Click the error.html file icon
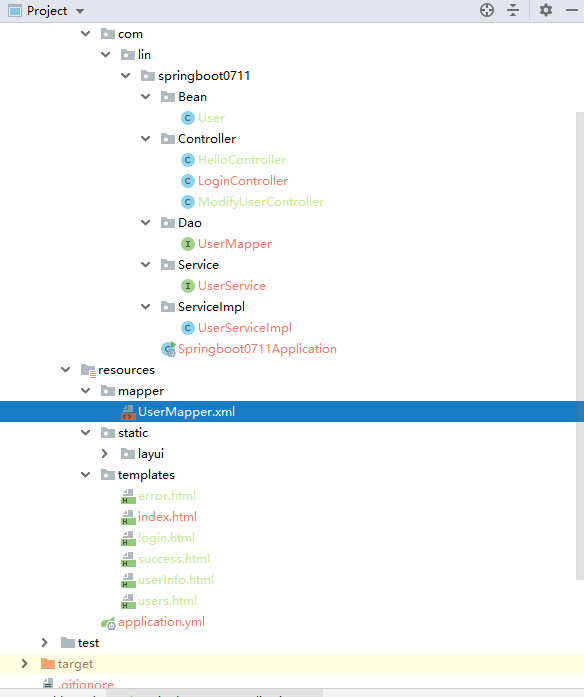The height and width of the screenshot is (697, 584). [x=128, y=496]
